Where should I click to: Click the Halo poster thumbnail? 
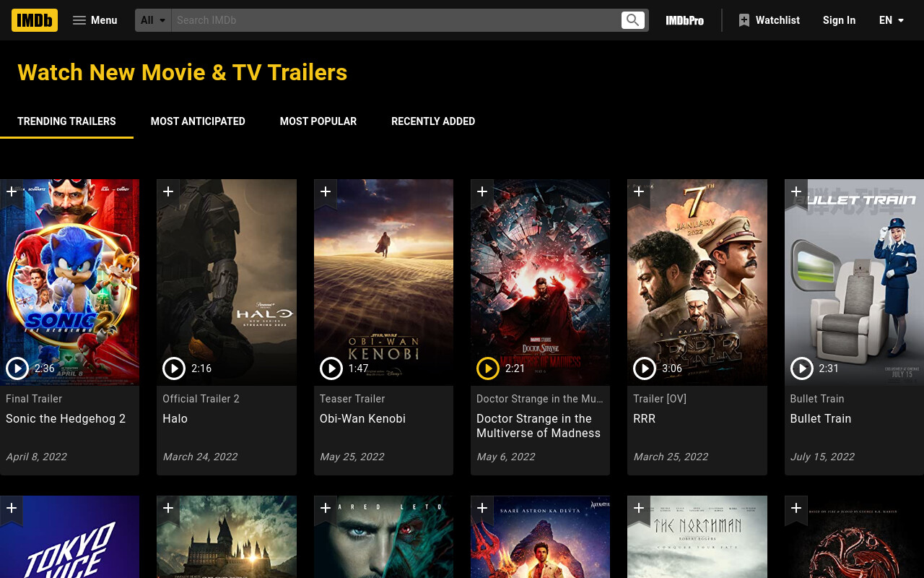227,282
